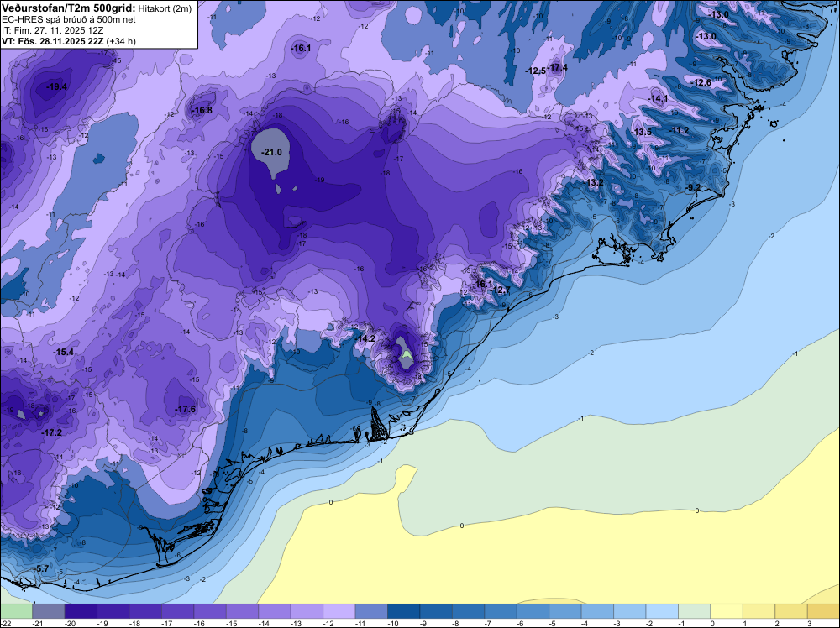Click the '-13.2' temperature label
Image resolution: width=840 pixels, height=628 pixels.
click(594, 182)
